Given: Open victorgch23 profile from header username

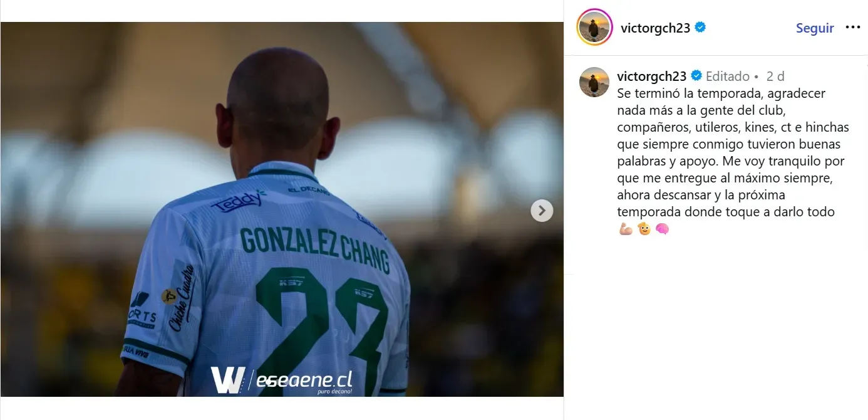Looking at the screenshot, I should pyautogui.click(x=655, y=28).
